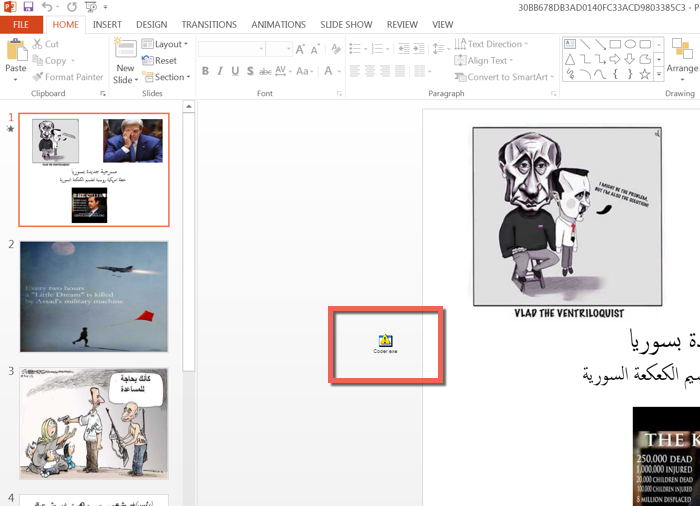The height and width of the screenshot is (506, 700).
Task: Open Change Case menu
Action: 304,71
